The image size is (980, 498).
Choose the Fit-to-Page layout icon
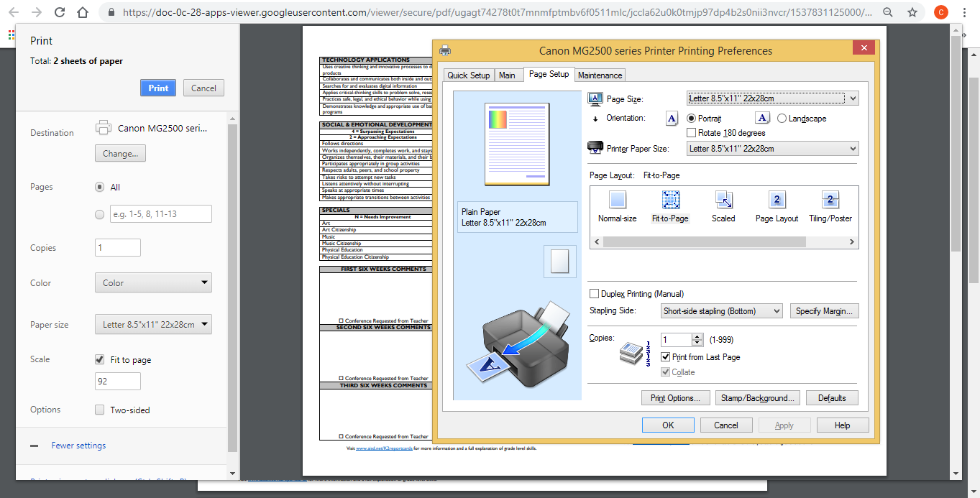(670, 200)
